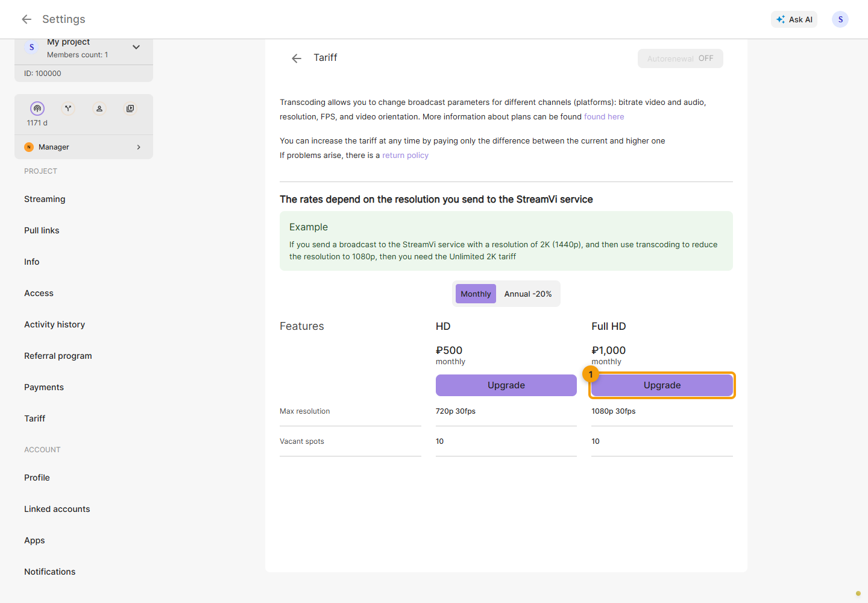This screenshot has width=868, height=603.
Task: Click the '1080p 30fps' max resolution value
Action: coord(614,411)
